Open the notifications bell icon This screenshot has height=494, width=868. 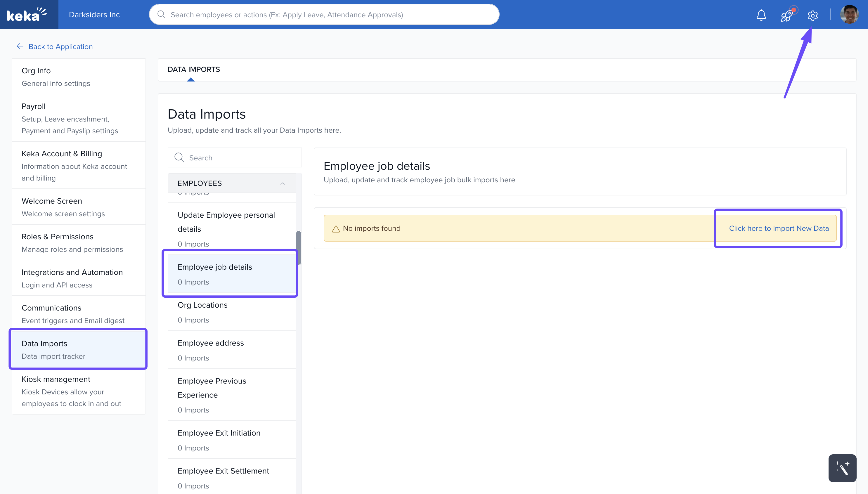pos(761,15)
